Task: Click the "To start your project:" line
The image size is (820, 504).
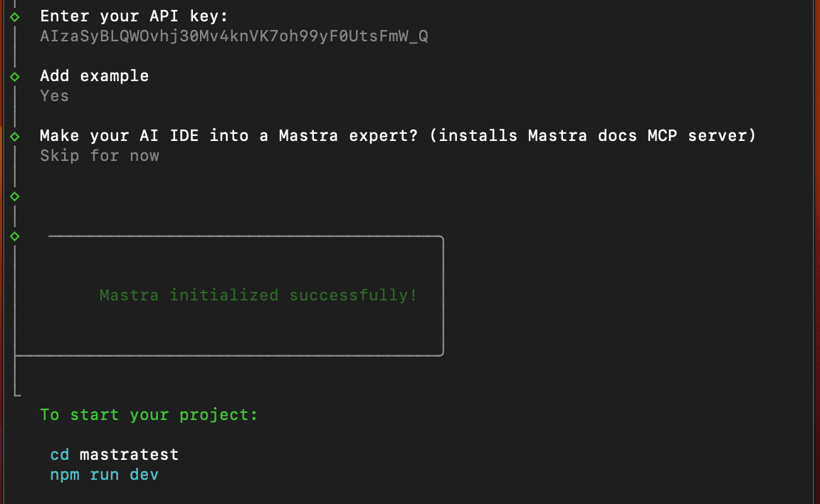Action: point(149,414)
